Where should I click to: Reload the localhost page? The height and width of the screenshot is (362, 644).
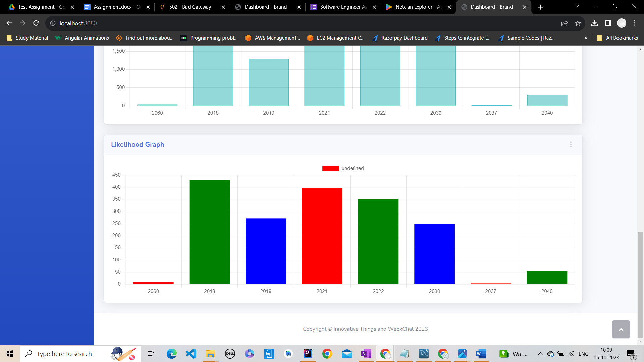click(36, 23)
